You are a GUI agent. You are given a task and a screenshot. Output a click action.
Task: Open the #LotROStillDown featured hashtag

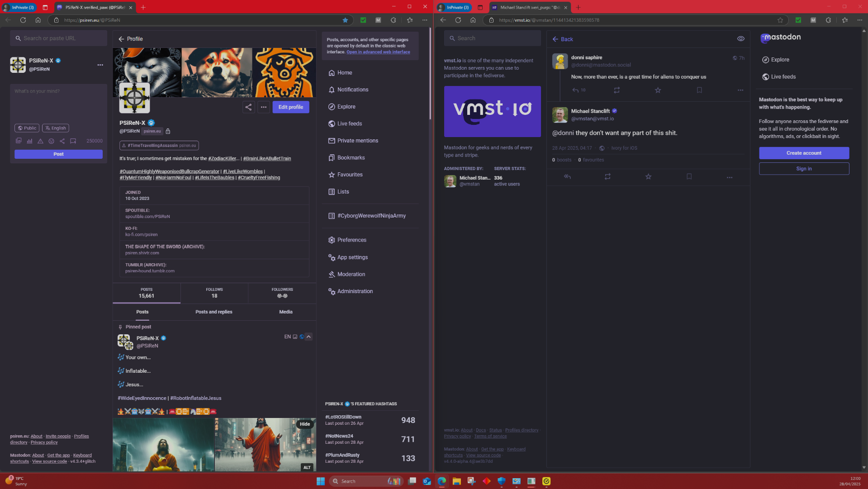tap(343, 417)
